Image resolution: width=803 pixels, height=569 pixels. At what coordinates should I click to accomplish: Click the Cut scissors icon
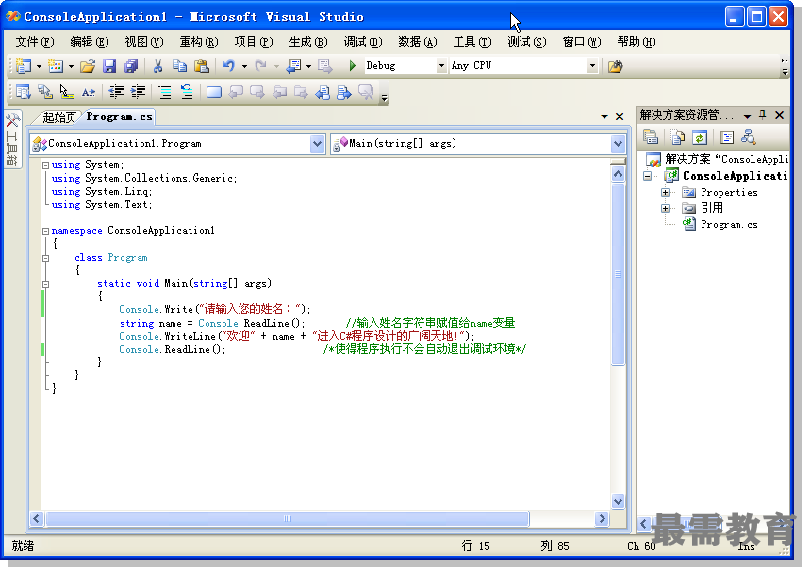tap(158, 66)
